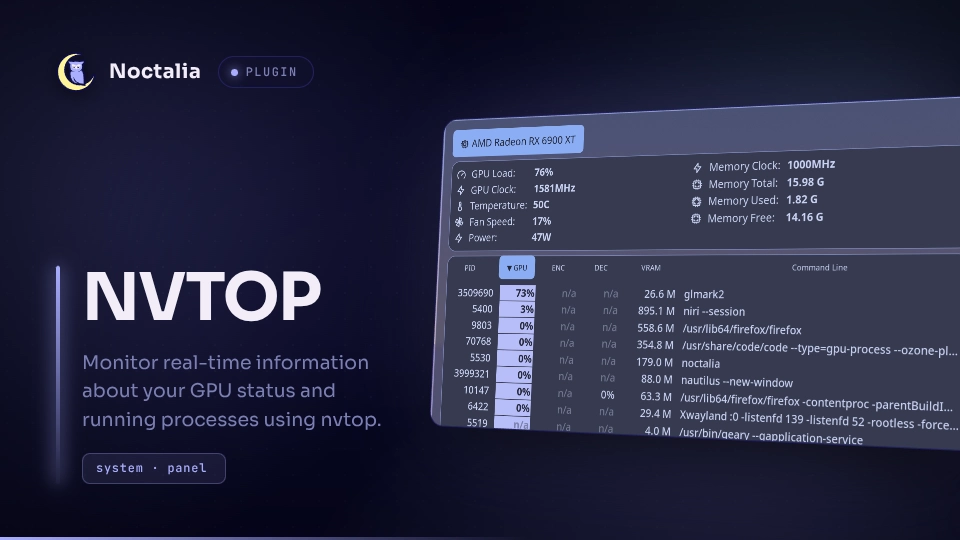Click the Noctalia brand name

point(155,71)
